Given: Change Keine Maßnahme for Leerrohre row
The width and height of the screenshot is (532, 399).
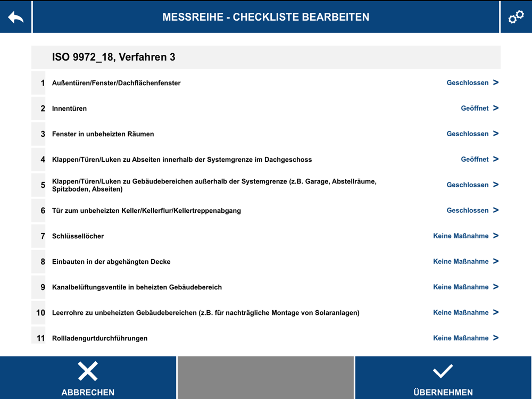Looking at the screenshot, I should [x=465, y=312].
